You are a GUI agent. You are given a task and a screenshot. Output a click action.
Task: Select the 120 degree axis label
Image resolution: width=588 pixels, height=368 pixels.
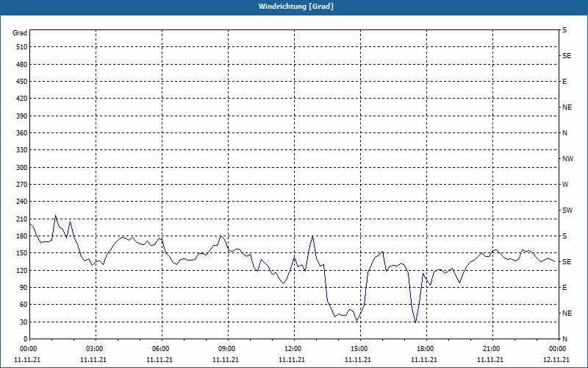tap(22, 270)
